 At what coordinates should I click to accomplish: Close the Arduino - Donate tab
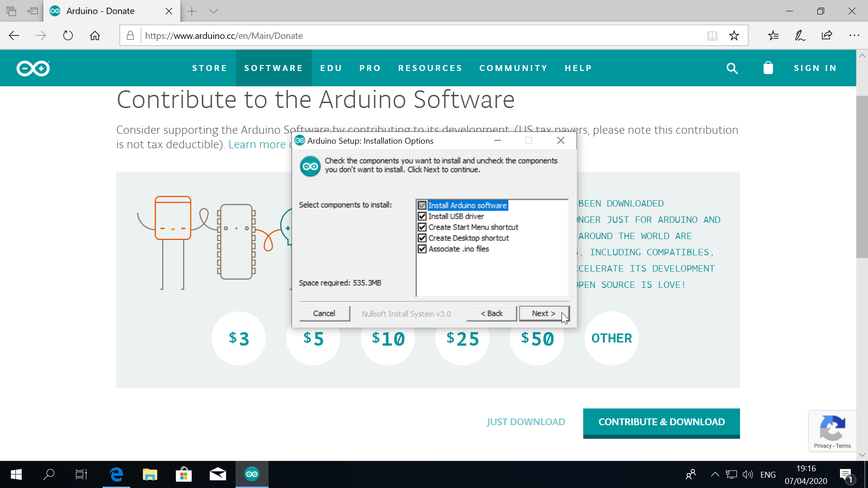(169, 11)
